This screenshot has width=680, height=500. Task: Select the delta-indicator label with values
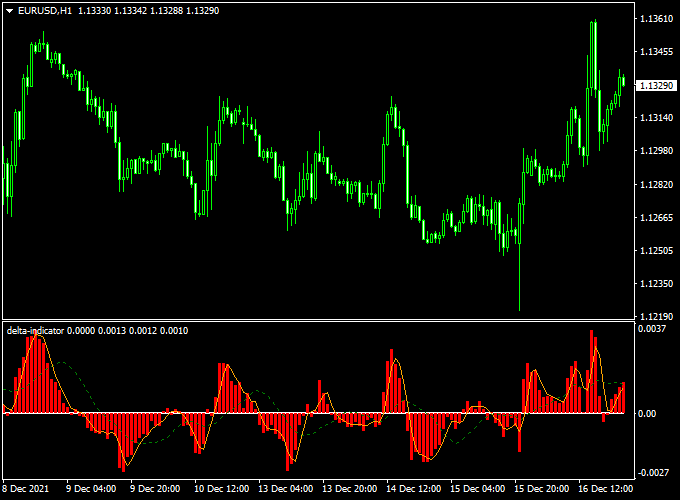pos(98,331)
